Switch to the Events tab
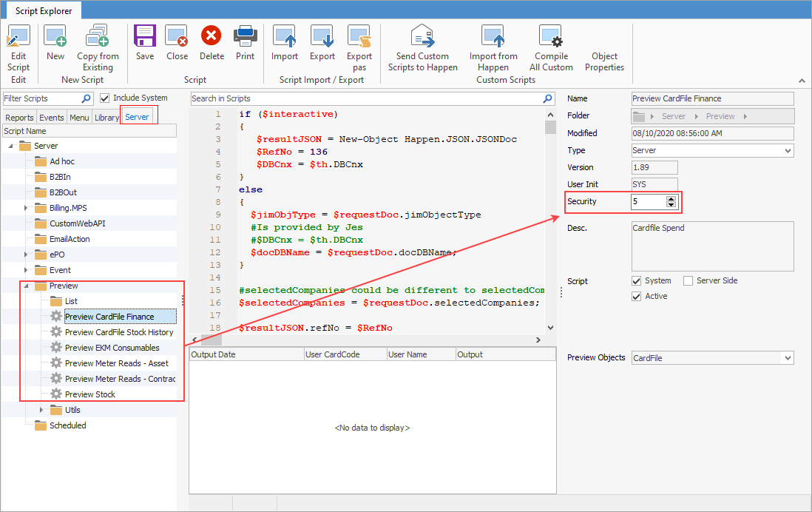This screenshot has width=812, height=512. [x=51, y=117]
